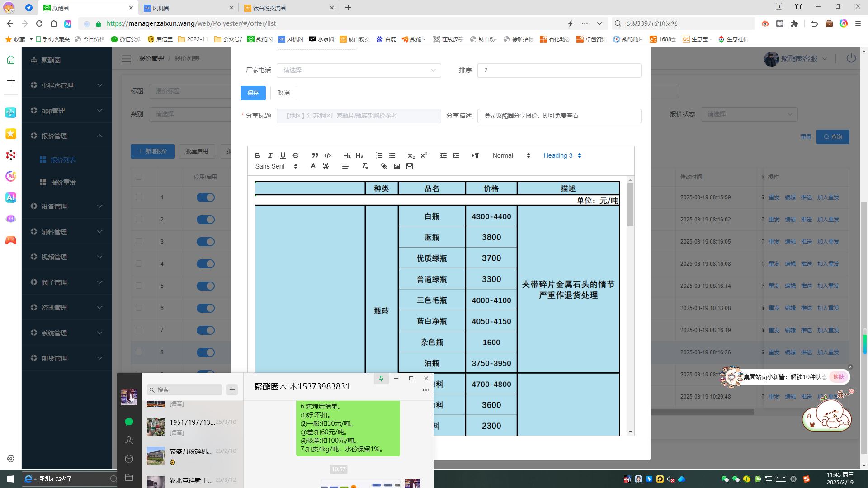Start an ordered numbered list

379,155
